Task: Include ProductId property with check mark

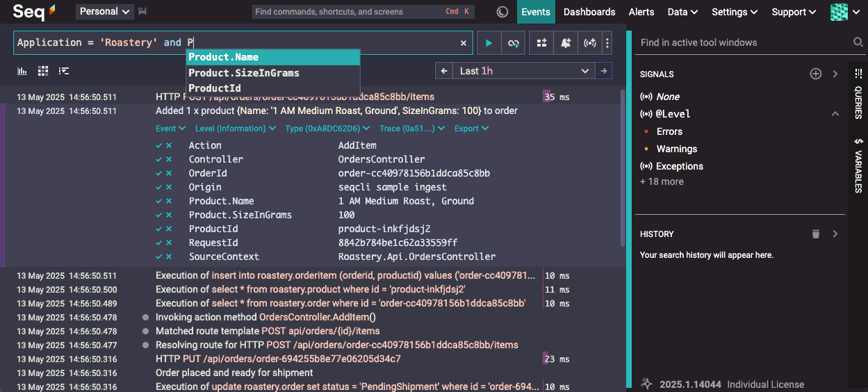Action: click(x=159, y=229)
